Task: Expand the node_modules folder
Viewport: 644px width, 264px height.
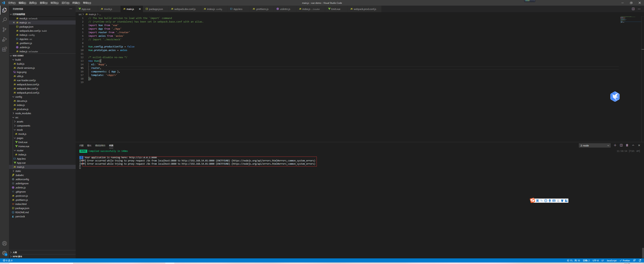Action: tap(23, 113)
